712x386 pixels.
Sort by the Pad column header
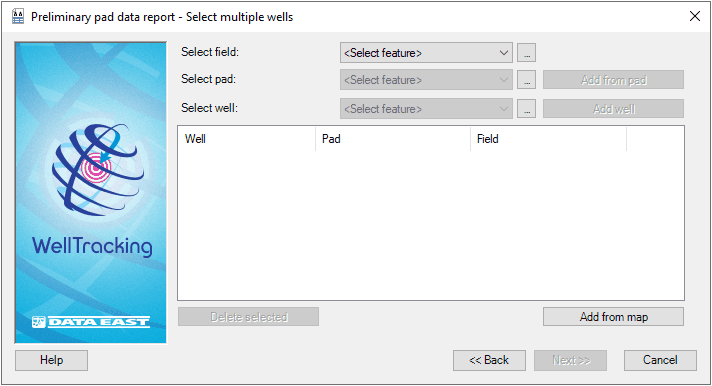(393, 139)
